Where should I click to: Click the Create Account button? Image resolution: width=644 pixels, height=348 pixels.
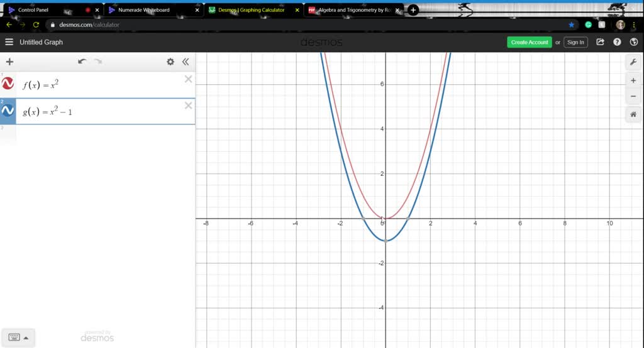tap(529, 42)
